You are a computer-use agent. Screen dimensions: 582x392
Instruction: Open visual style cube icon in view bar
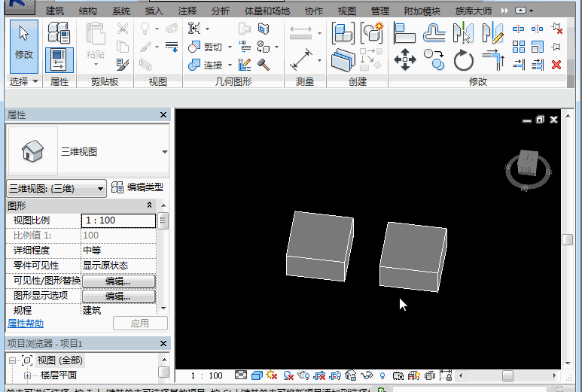tap(256, 375)
